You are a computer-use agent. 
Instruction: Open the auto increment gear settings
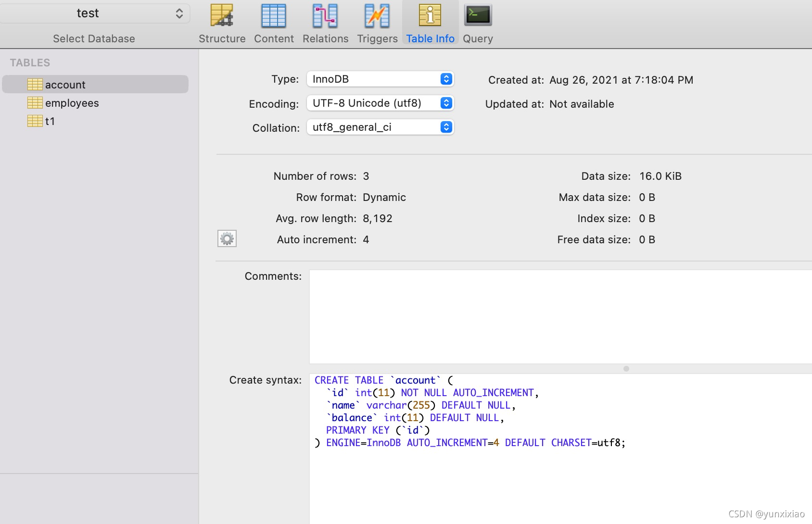pyautogui.click(x=227, y=238)
